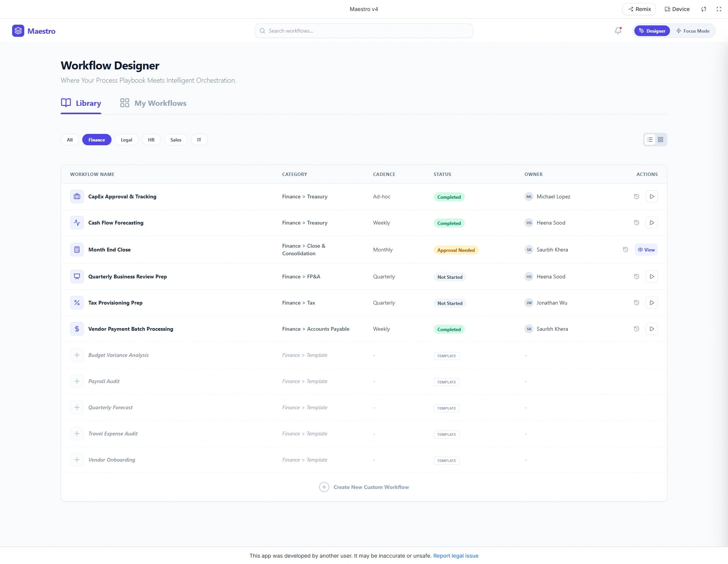Select Designer mode

pos(652,31)
